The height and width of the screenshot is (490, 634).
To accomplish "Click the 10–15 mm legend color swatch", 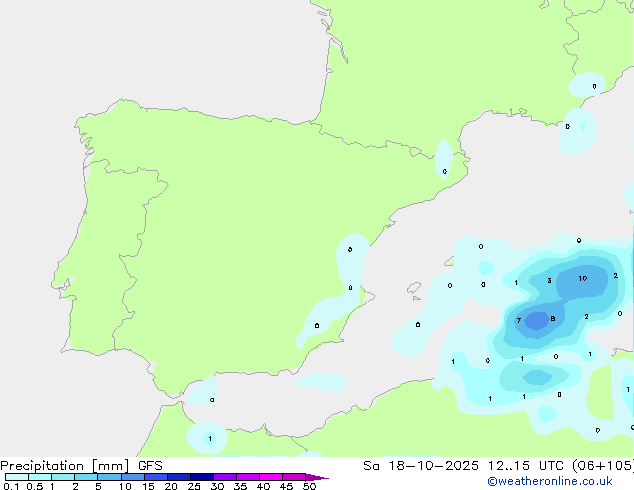I will 133,477.
